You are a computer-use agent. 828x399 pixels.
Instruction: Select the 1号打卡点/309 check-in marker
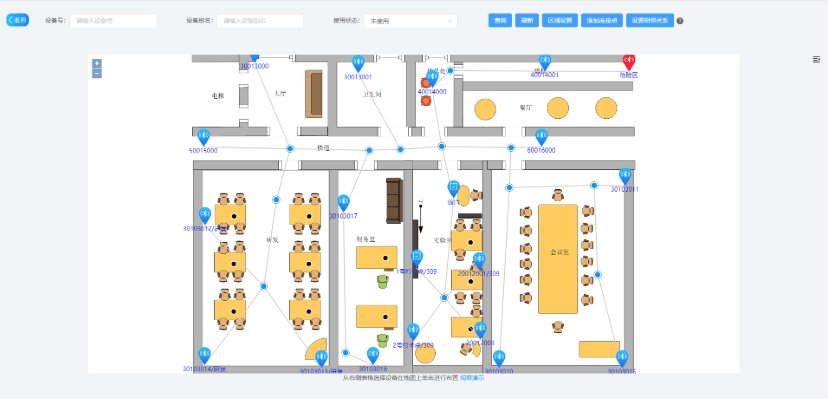(417, 259)
